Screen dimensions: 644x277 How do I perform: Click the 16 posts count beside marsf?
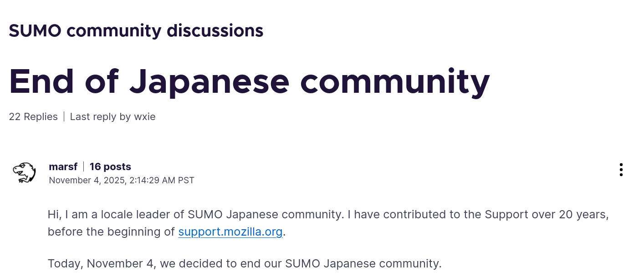(x=110, y=166)
